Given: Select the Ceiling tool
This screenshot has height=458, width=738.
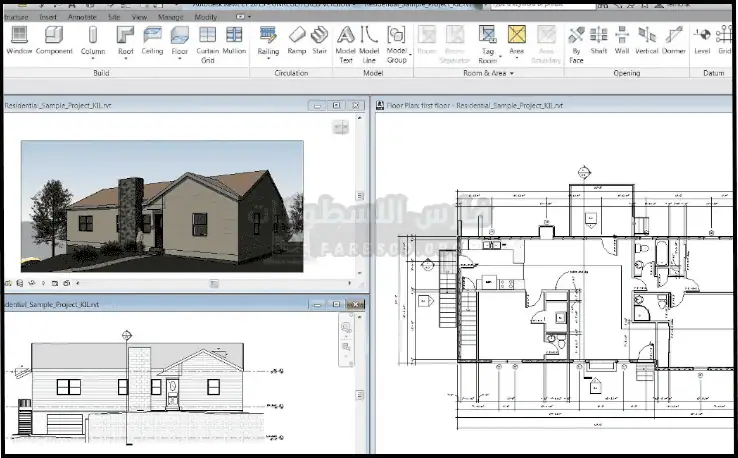Looking at the screenshot, I should coord(152,40).
